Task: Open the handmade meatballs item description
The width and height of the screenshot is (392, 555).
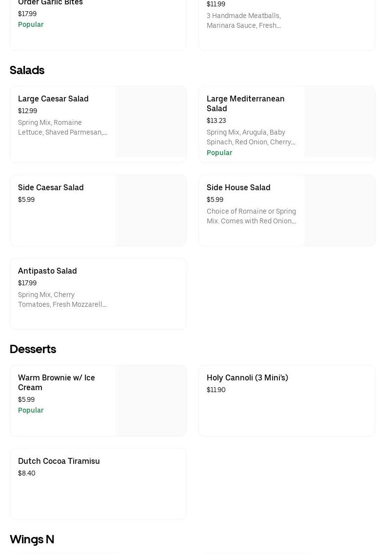Action: pos(243,20)
